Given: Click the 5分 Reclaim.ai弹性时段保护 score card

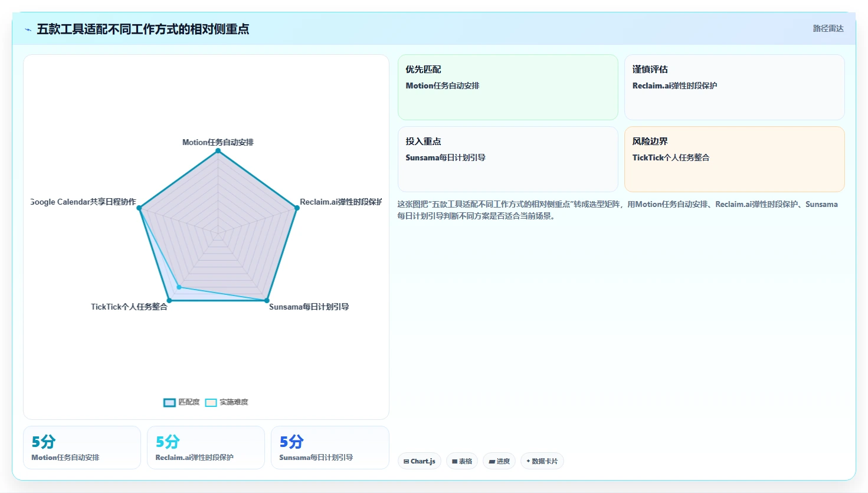Looking at the screenshot, I should coord(206,448).
